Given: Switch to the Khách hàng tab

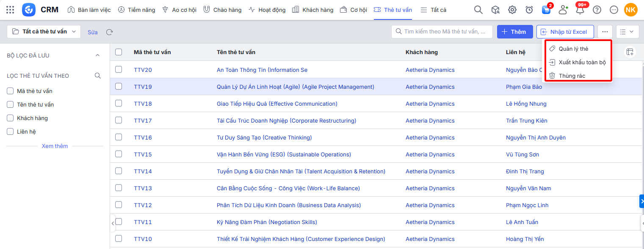Looking at the screenshot, I should (313, 10).
